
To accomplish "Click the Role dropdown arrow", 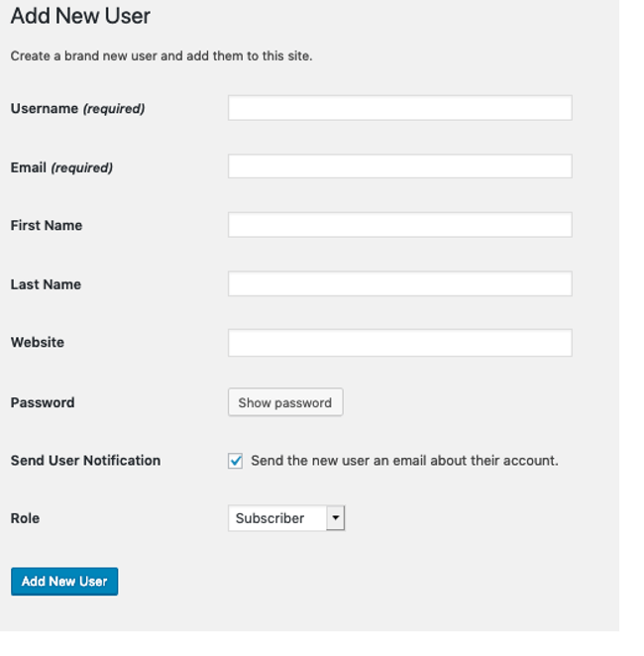I will 335,518.
